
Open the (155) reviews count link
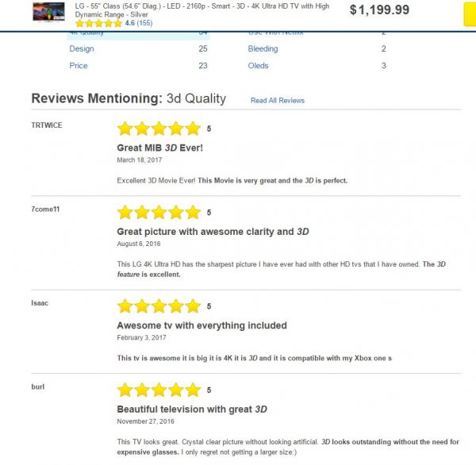[144, 23]
